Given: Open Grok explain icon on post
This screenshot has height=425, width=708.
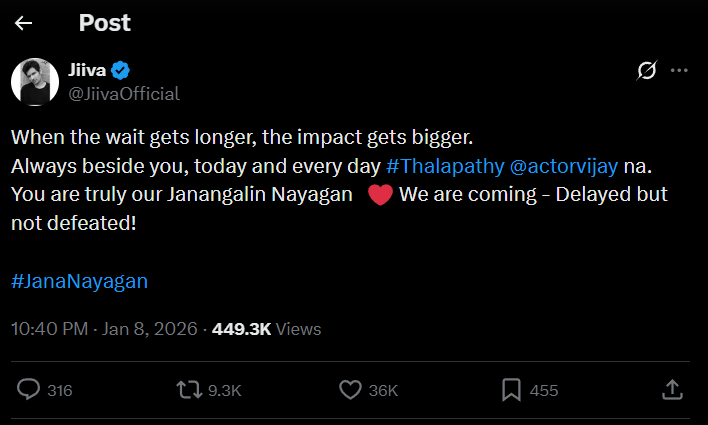Looking at the screenshot, I should coord(646,70).
